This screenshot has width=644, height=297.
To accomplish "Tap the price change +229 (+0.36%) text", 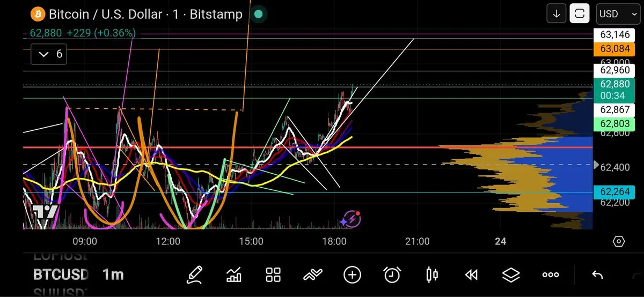I will pyautogui.click(x=101, y=33).
